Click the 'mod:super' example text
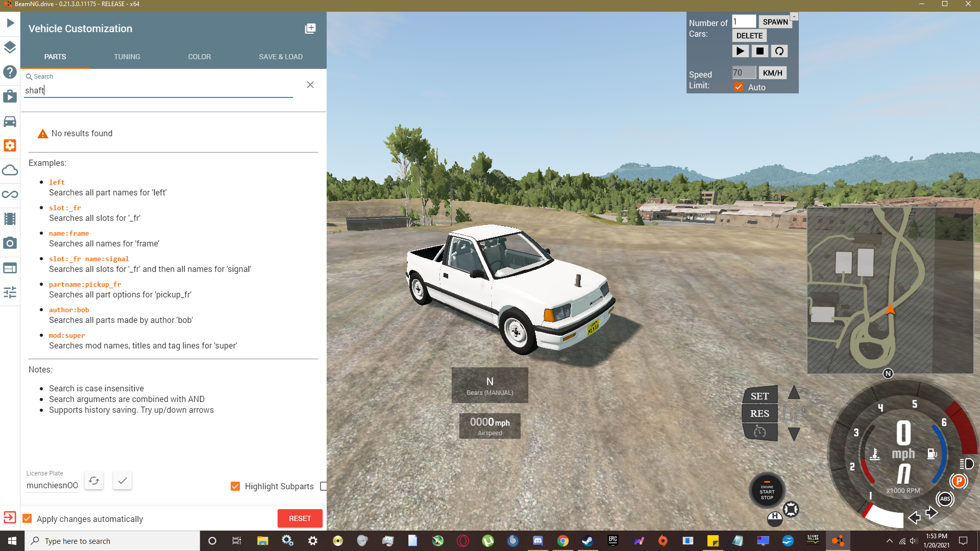Image resolution: width=980 pixels, height=551 pixels. point(67,335)
